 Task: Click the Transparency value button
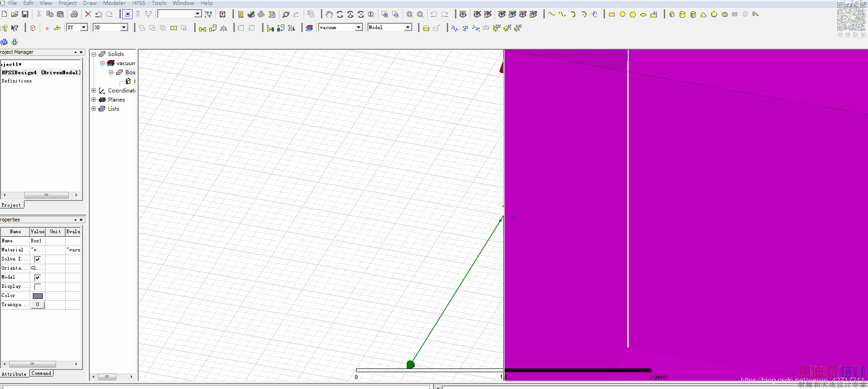[x=37, y=305]
